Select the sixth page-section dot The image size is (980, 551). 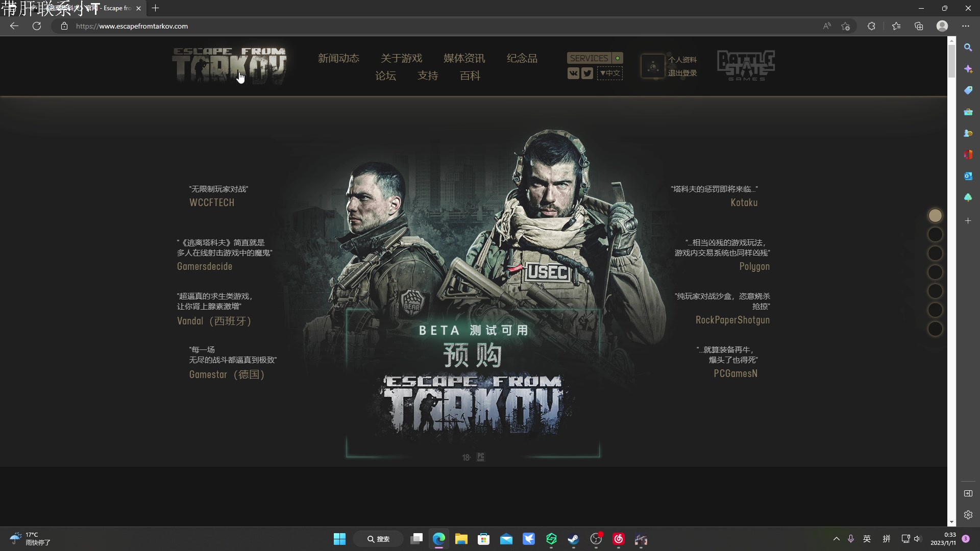click(935, 310)
